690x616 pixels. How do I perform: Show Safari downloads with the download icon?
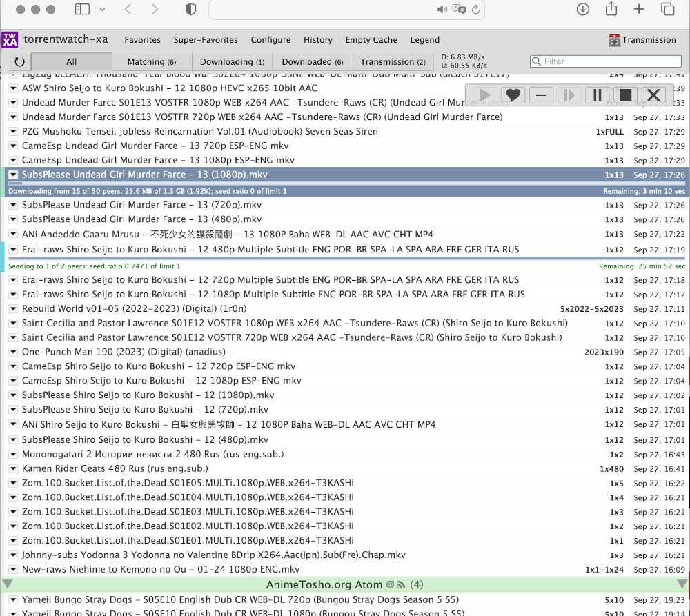coord(582,9)
